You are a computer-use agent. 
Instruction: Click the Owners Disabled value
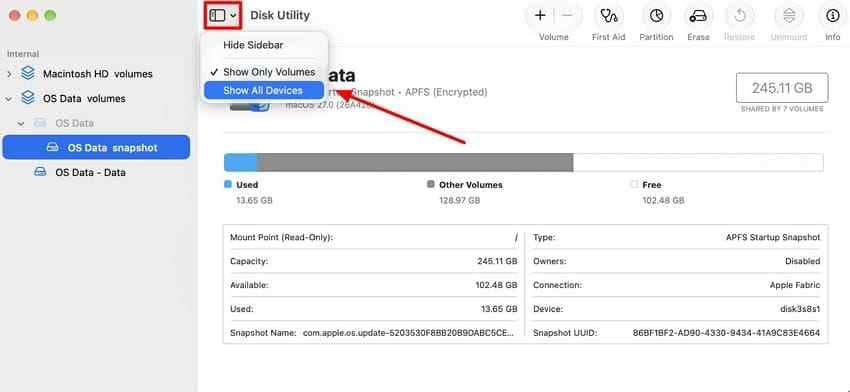[803, 261]
